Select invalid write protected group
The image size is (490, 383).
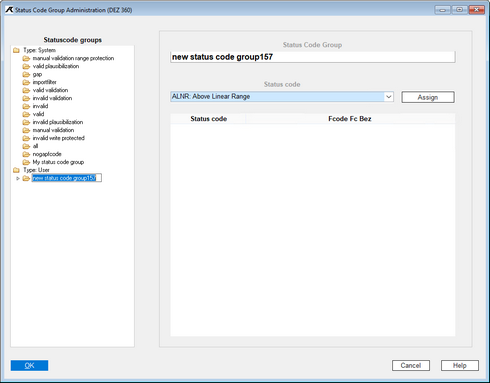click(x=59, y=138)
